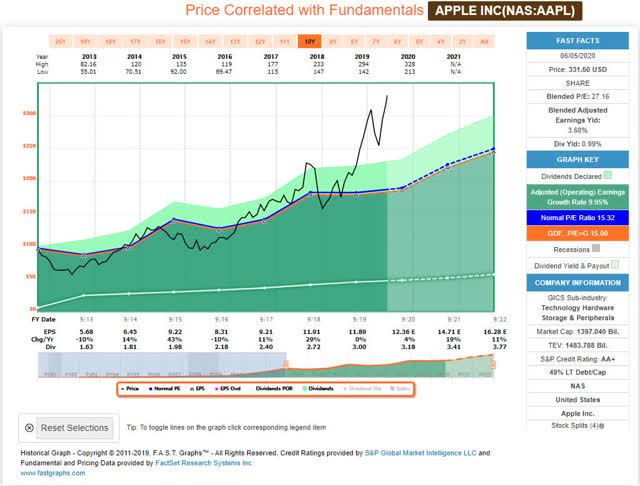Click the FAST FACTS panel header

coord(578,41)
